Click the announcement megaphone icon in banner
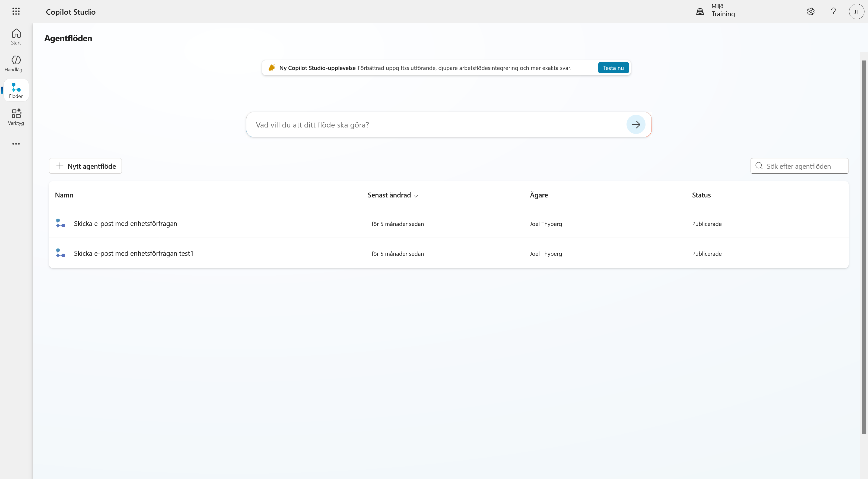The height and width of the screenshot is (479, 868). coord(272,68)
